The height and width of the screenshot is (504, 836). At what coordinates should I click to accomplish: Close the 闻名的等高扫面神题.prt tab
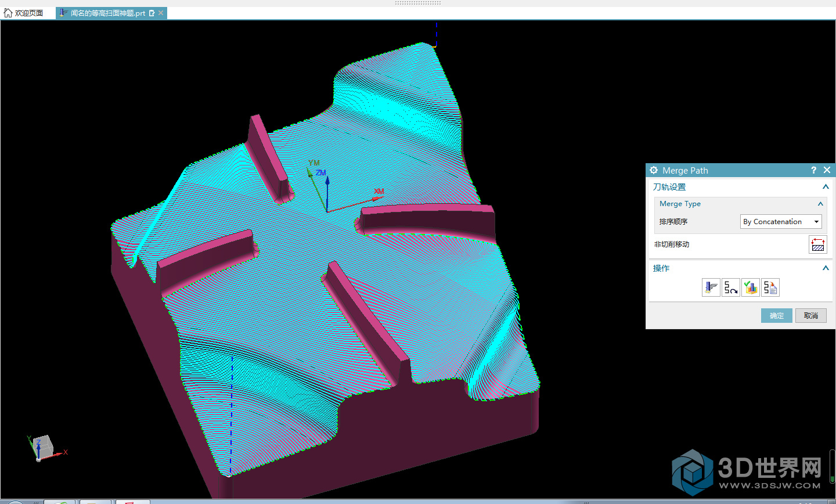pos(161,13)
